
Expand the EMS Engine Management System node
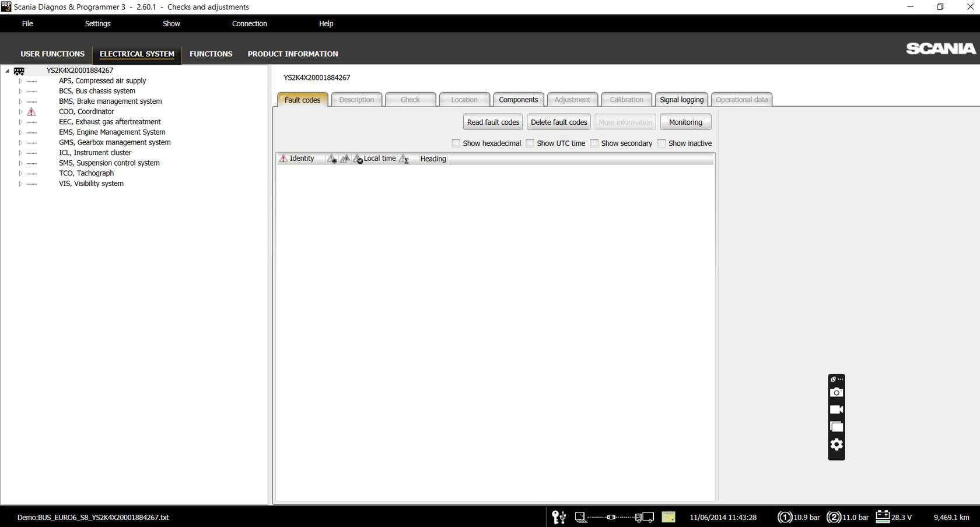tap(19, 132)
